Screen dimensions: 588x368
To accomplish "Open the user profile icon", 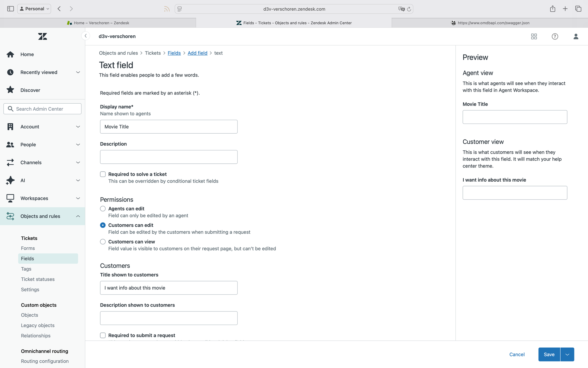I will click(576, 37).
